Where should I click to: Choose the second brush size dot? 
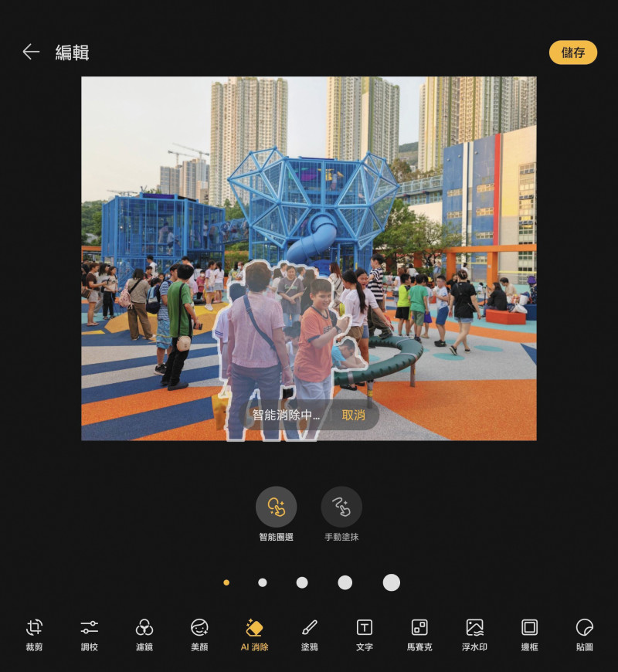(x=263, y=582)
